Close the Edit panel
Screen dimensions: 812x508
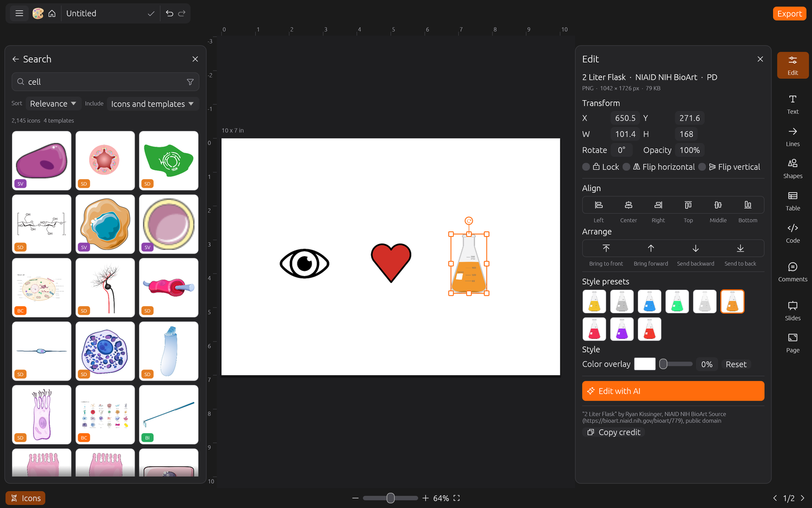tap(760, 59)
